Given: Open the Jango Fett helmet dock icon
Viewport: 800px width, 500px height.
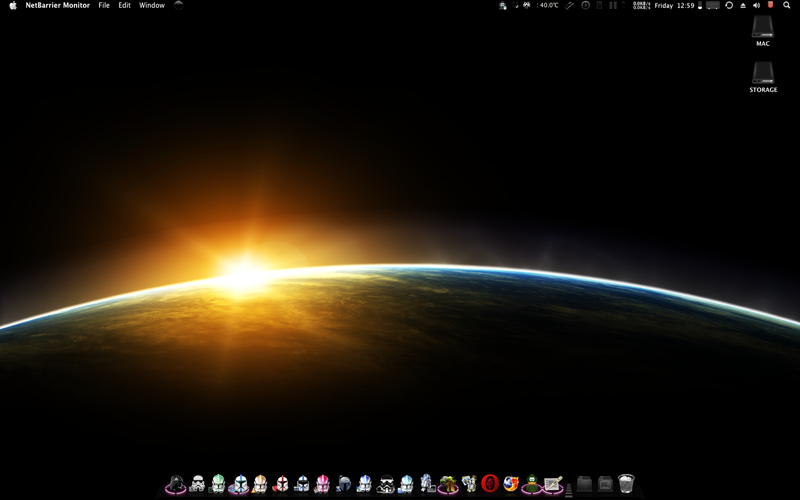Looking at the screenshot, I should 343,484.
